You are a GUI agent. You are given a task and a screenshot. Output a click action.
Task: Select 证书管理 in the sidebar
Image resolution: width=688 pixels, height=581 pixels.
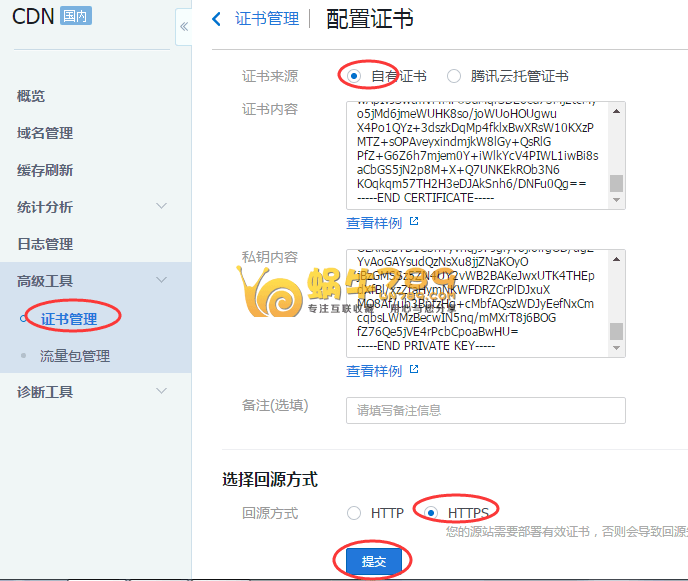click(x=69, y=319)
